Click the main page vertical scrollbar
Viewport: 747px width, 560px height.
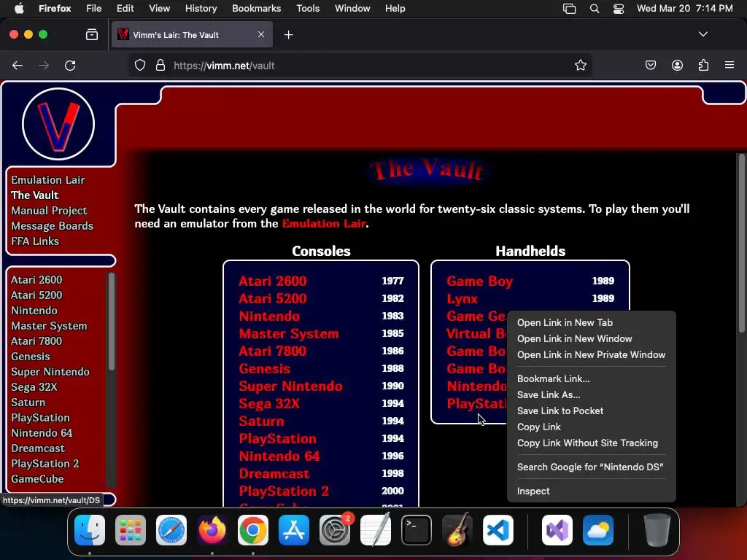coord(742,243)
